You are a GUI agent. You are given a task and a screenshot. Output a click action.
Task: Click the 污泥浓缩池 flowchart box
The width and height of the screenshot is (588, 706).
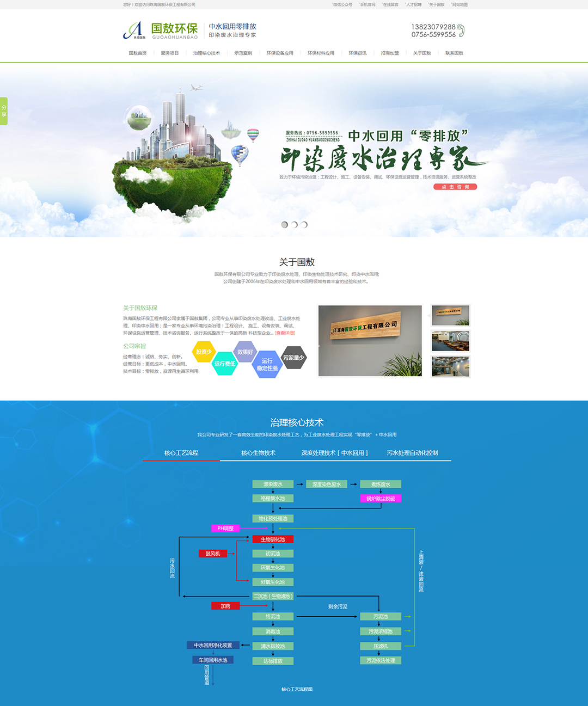coord(381,632)
